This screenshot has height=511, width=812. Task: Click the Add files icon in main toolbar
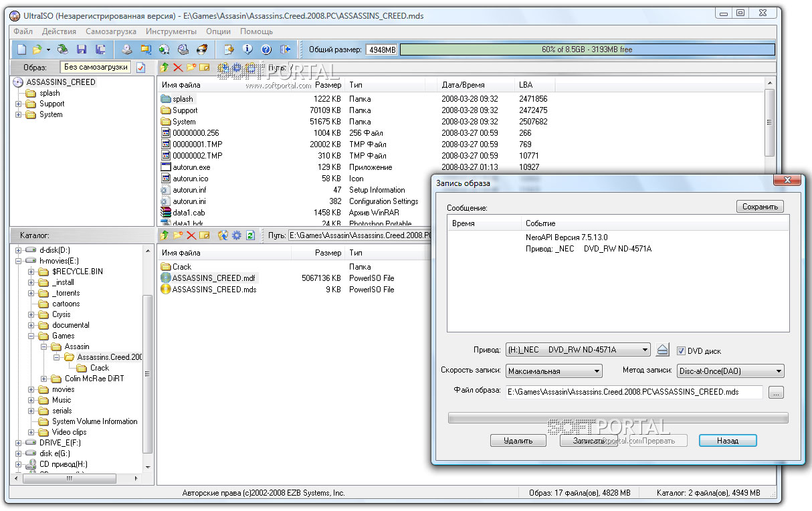pyautogui.click(x=229, y=49)
